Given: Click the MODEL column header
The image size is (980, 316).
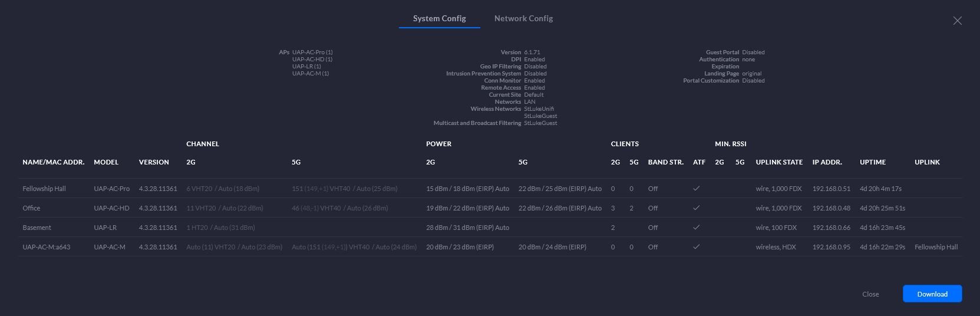Looking at the screenshot, I should [x=106, y=162].
